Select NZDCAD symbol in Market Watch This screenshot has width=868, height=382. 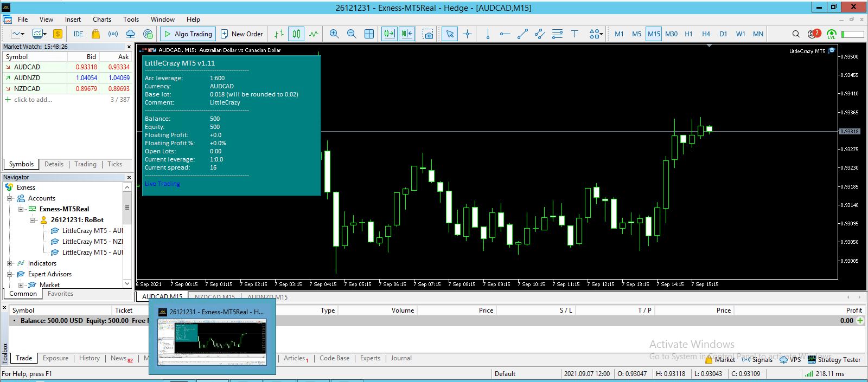click(x=27, y=89)
